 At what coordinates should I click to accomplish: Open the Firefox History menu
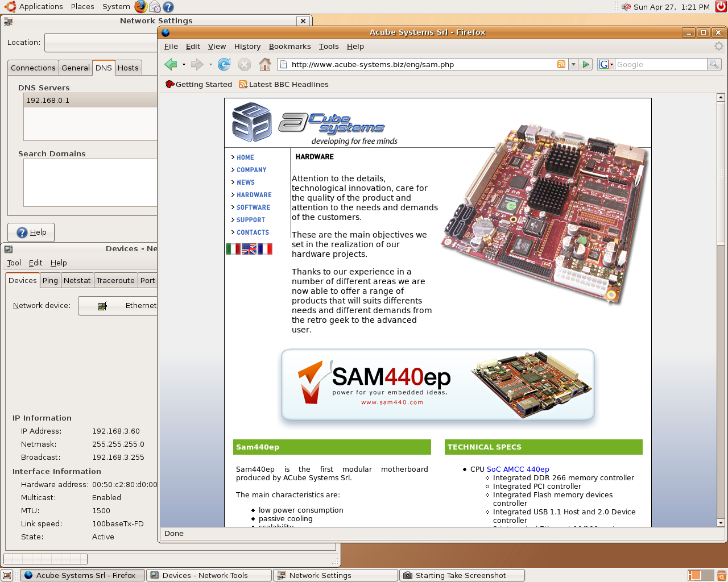tap(247, 47)
